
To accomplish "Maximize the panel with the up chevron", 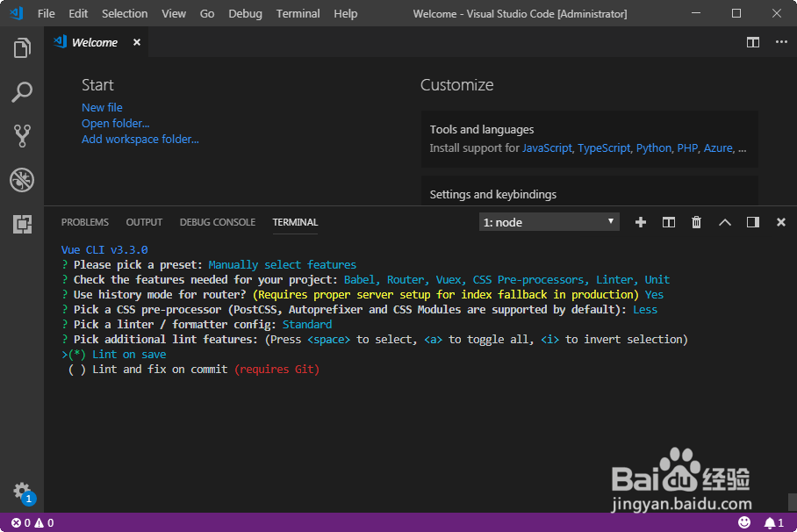I will (725, 222).
